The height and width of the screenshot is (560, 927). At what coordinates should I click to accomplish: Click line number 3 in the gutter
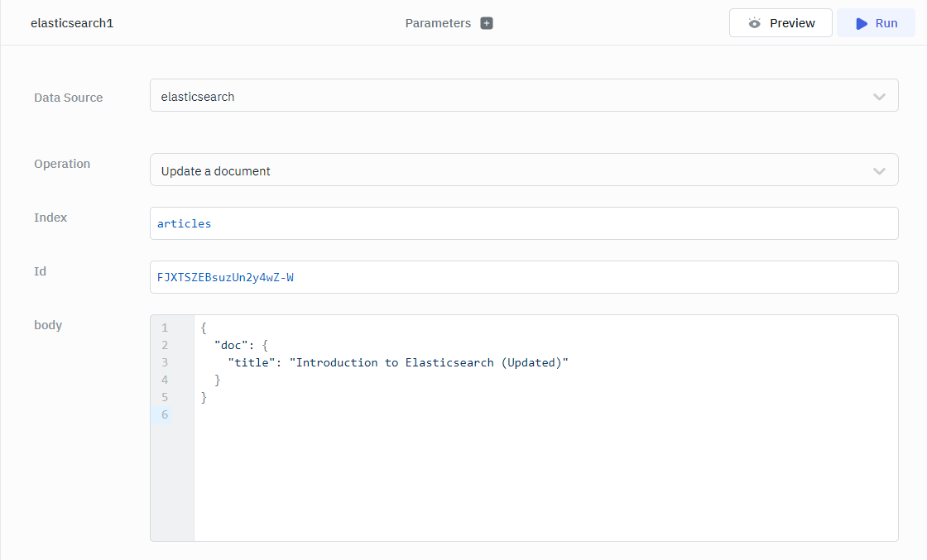(165, 362)
